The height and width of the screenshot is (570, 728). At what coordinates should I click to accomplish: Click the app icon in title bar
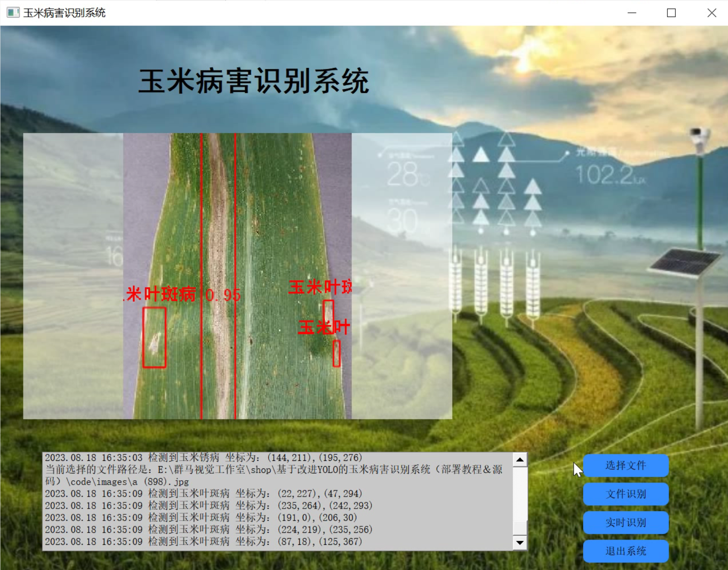coord(13,13)
